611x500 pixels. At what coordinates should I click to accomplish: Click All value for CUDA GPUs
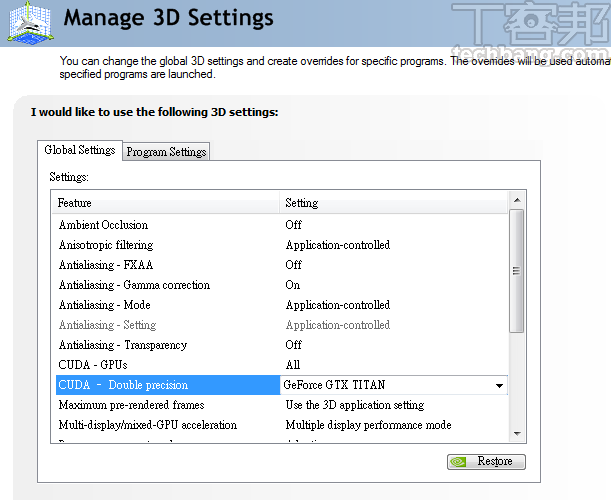[293, 365]
